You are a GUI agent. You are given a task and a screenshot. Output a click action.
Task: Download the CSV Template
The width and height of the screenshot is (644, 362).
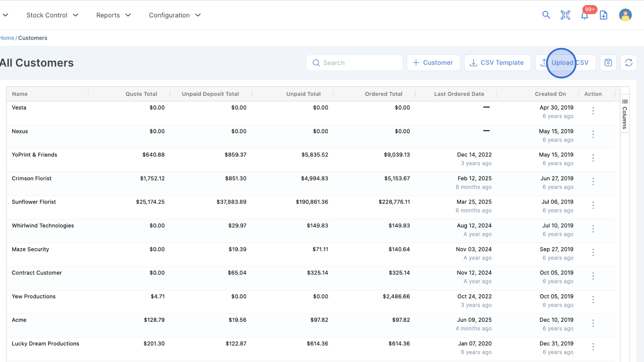pyautogui.click(x=497, y=63)
